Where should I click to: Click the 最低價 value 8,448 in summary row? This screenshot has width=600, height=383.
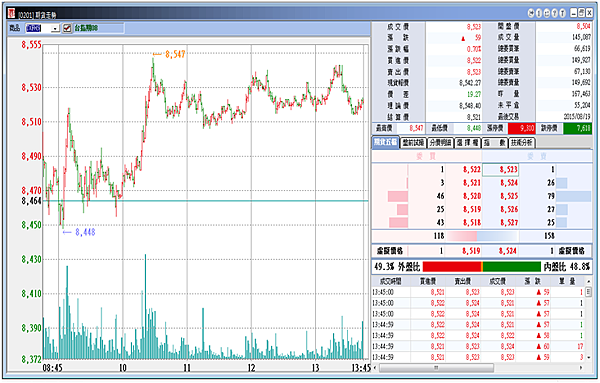[474, 128]
